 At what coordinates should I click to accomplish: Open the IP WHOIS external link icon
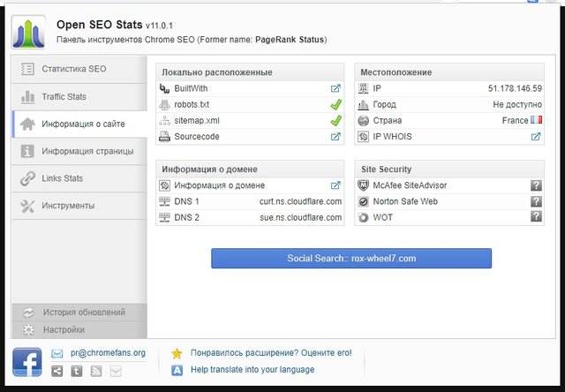coord(536,137)
